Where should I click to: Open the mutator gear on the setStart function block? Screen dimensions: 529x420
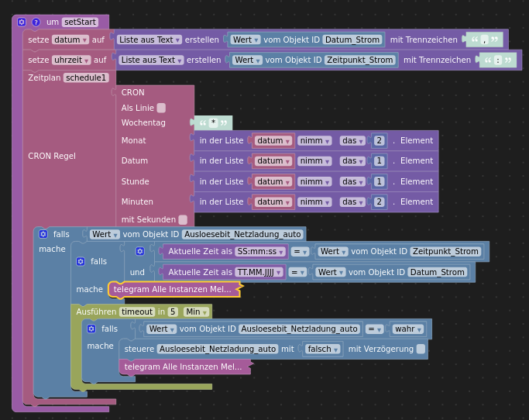pyautogui.click(x=22, y=22)
